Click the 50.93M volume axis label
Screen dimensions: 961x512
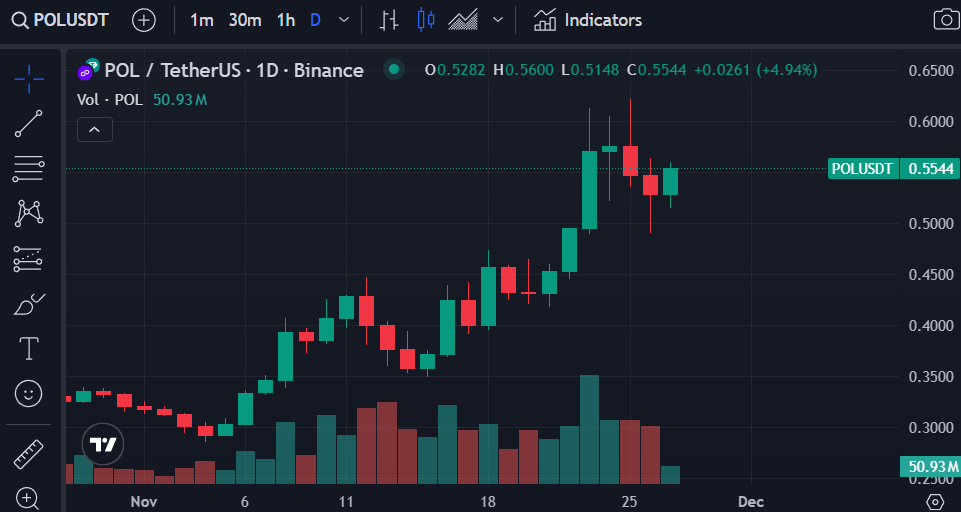tap(930, 467)
